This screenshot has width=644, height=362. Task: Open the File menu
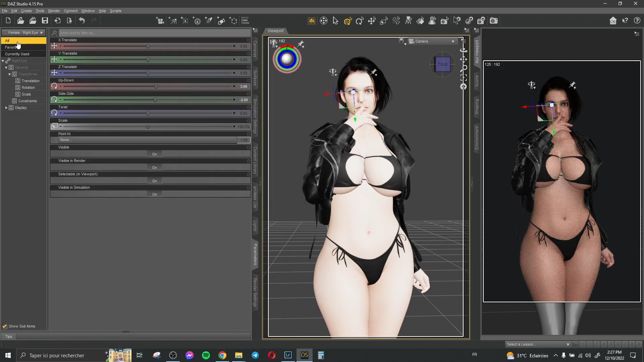point(5,11)
